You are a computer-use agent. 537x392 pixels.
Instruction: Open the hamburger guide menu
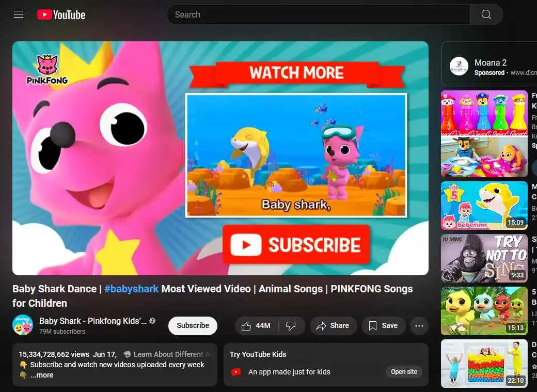[x=19, y=14]
